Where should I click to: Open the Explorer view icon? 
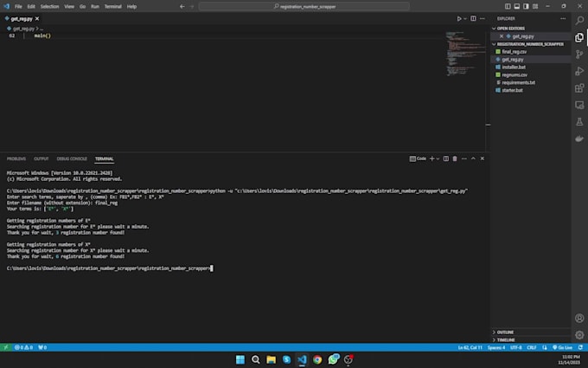(x=579, y=37)
